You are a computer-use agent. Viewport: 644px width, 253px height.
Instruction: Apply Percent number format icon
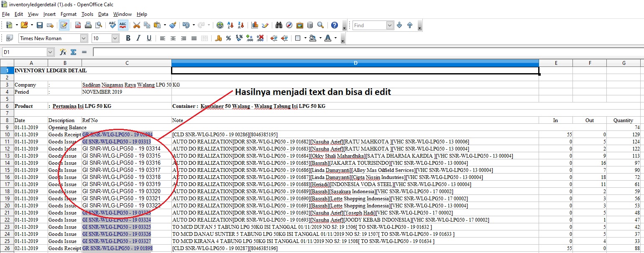click(228, 38)
